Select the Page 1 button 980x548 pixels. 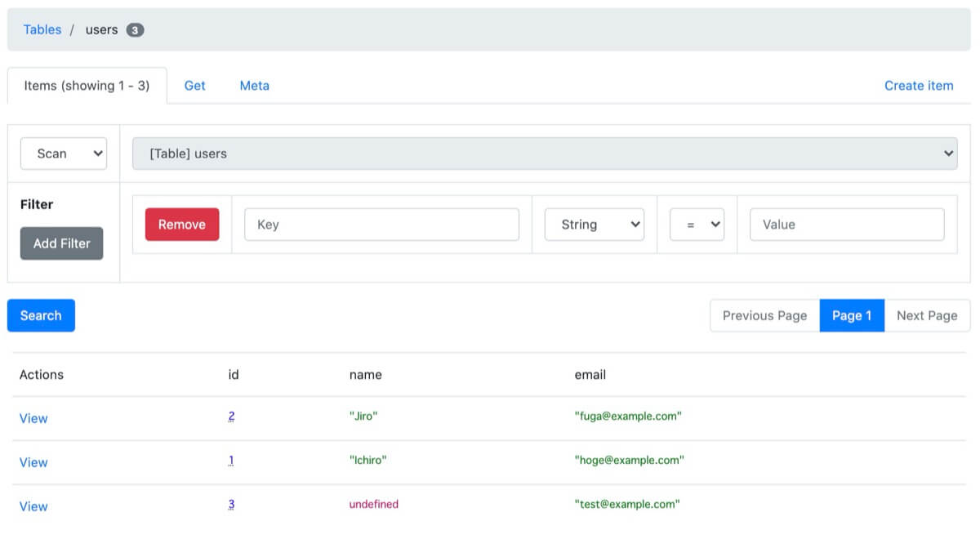click(x=852, y=315)
